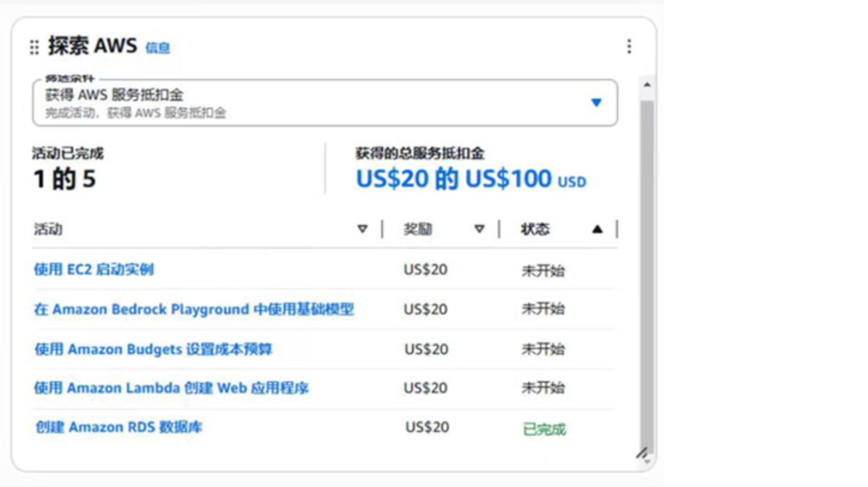Open the 信息 link next to title
Viewport: 868px width, 487px height.
[x=157, y=48]
